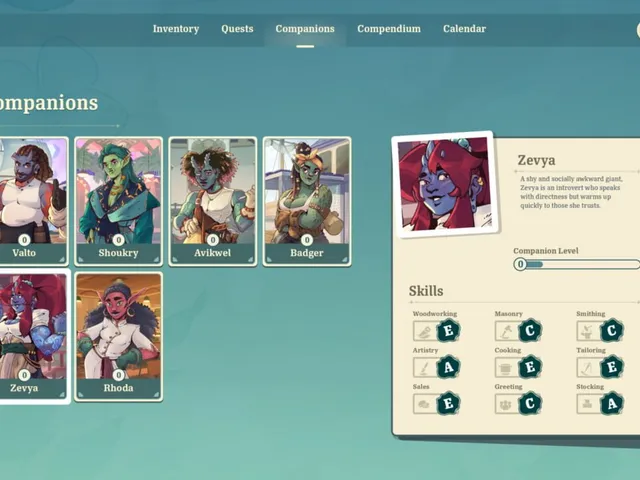Click the Tailoring skill needle icon
640x480 pixels.
click(x=589, y=367)
